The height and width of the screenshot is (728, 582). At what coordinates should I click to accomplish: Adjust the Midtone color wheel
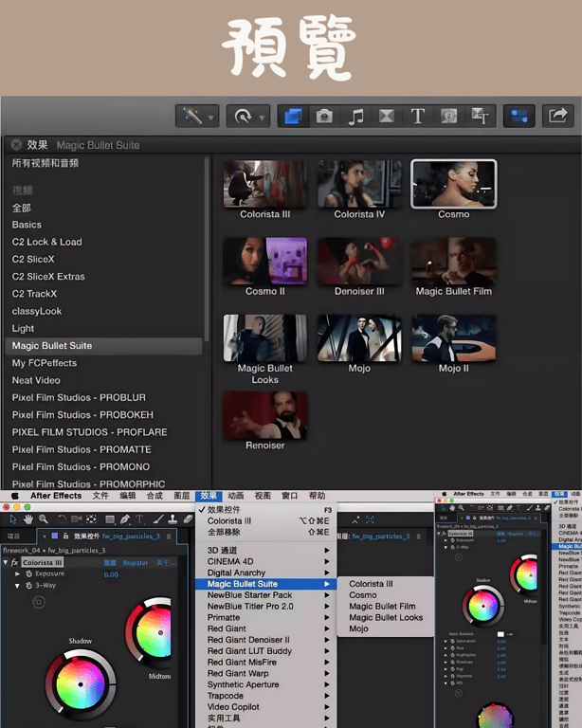148,633
